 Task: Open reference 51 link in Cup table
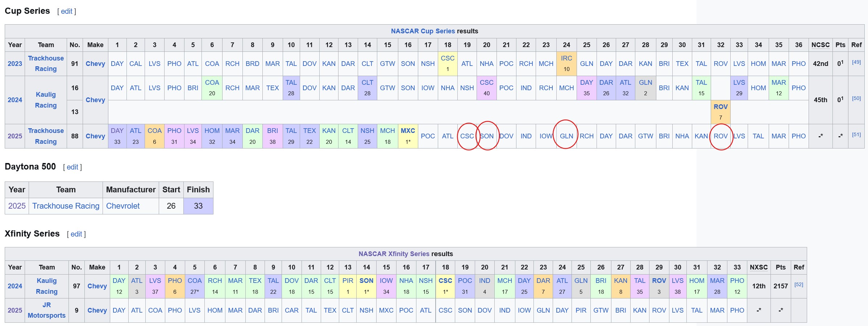pyautogui.click(x=856, y=135)
